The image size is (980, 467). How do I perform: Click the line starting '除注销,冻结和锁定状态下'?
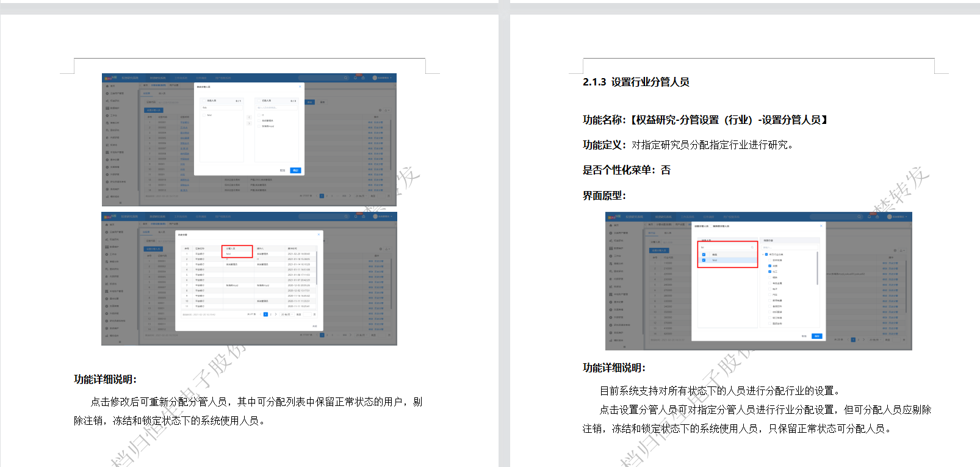pyautogui.click(x=171, y=421)
